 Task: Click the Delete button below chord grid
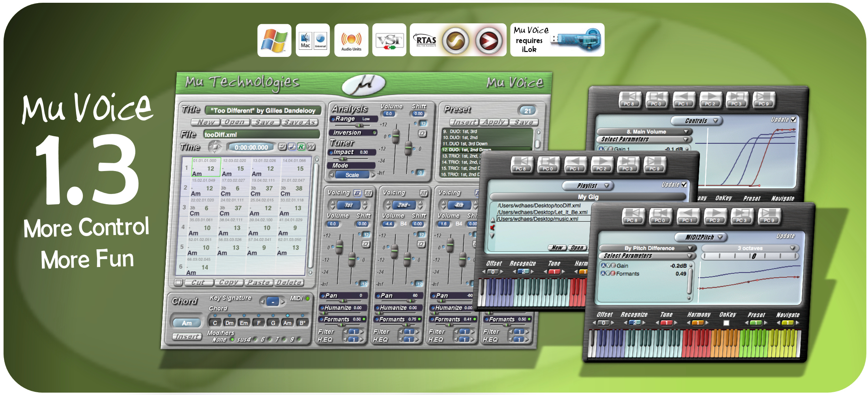pyautogui.click(x=289, y=282)
